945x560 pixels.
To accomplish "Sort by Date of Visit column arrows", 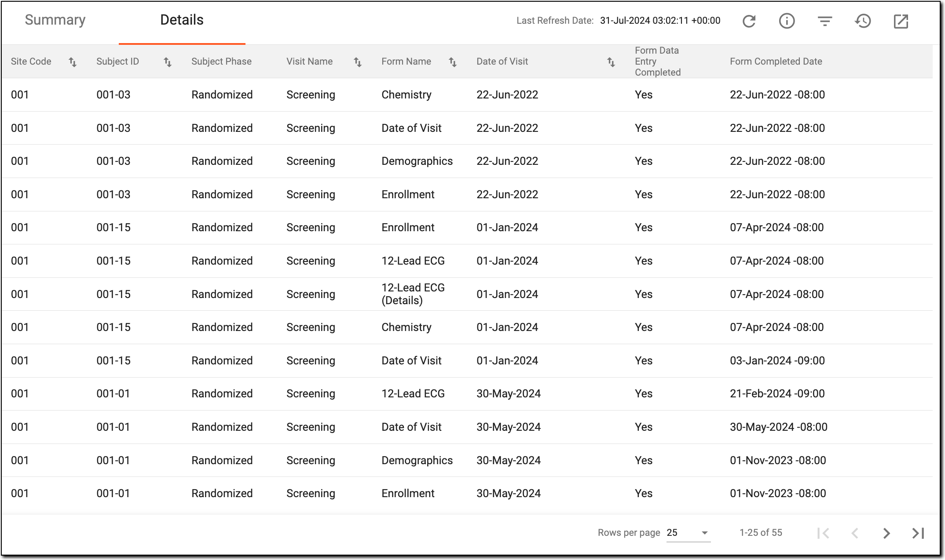I will pyautogui.click(x=611, y=62).
